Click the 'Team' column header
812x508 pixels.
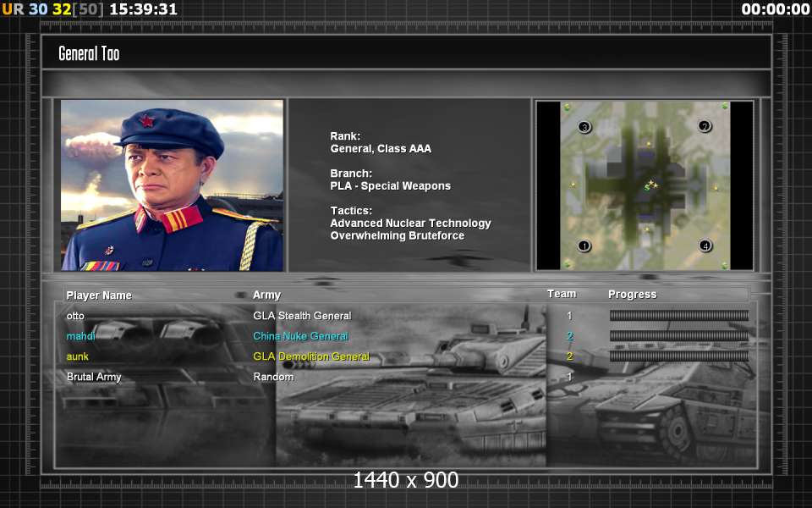click(562, 294)
